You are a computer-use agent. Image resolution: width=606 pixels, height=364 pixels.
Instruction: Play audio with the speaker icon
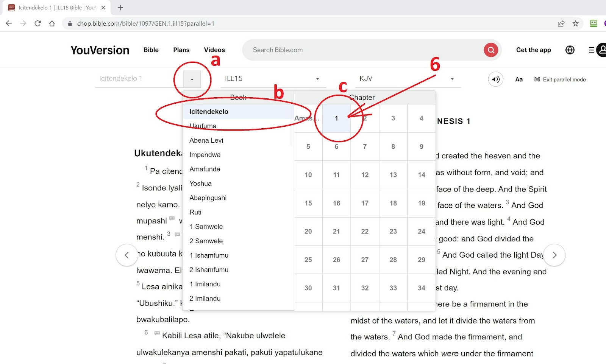click(x=495, y=79)
